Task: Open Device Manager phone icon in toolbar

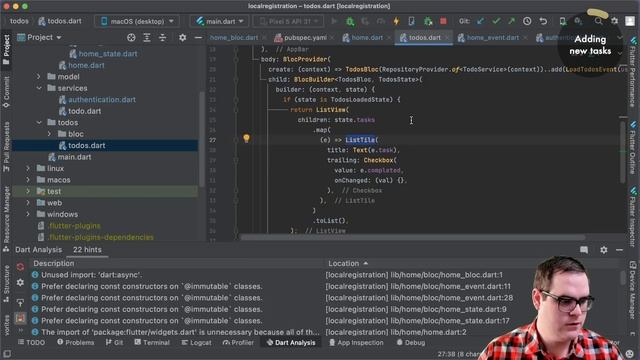Action: click(563, 21)
